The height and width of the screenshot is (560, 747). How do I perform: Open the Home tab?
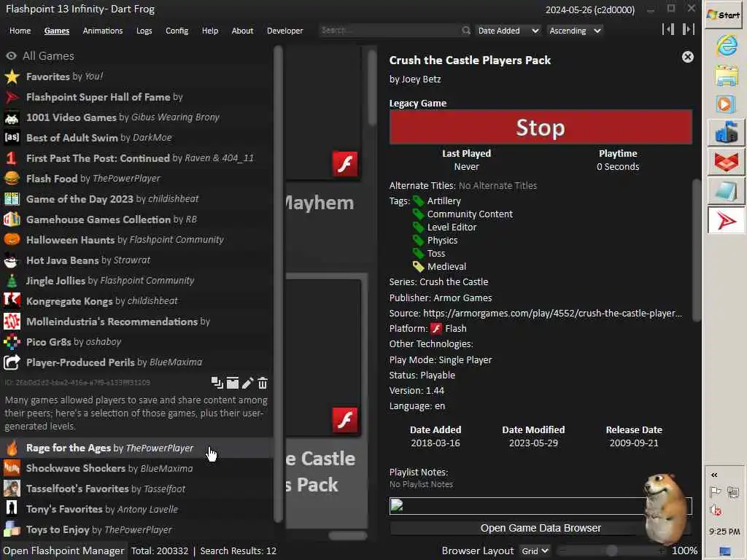coord(20,31)
